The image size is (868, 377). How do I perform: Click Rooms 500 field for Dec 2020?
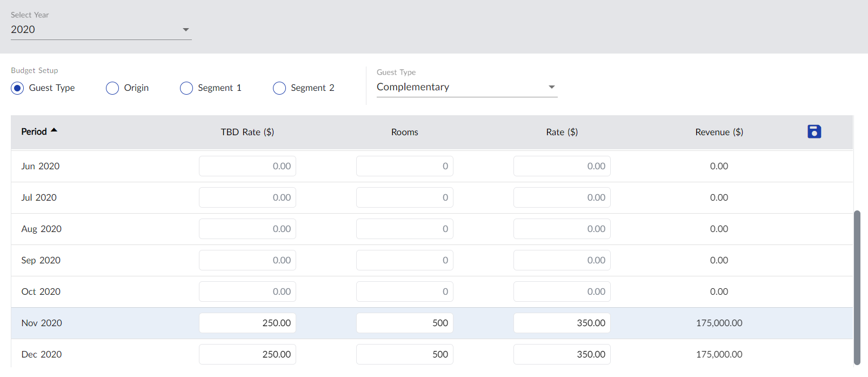[405, 354]
